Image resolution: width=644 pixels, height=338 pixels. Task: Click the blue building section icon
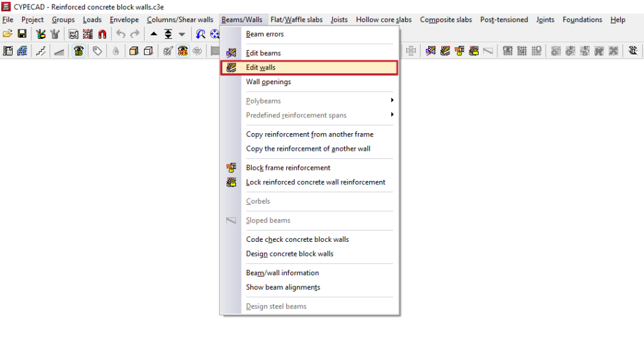[22, 51]
